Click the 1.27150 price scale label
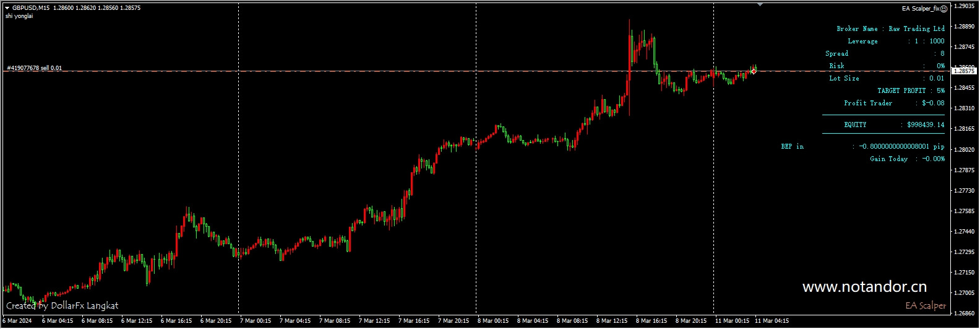The image size is (980, 329). point(965,272)
